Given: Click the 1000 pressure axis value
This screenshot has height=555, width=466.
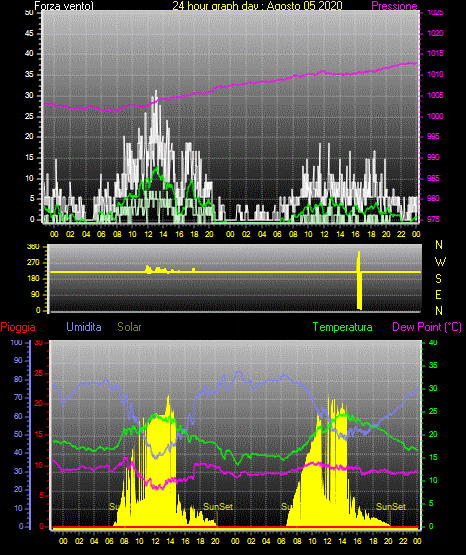Looking at the screenshot, I should click(436, 116).
